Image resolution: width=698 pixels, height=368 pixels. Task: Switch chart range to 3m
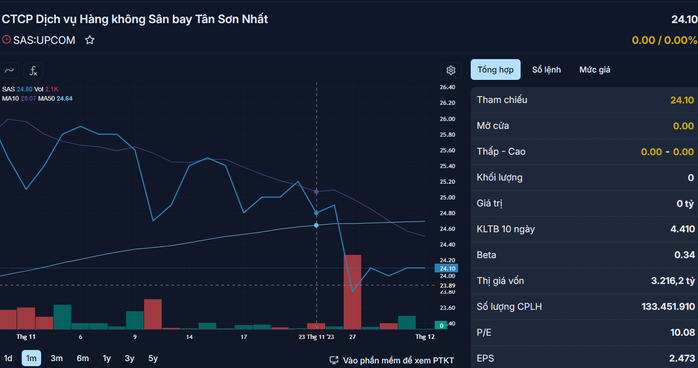57,358
